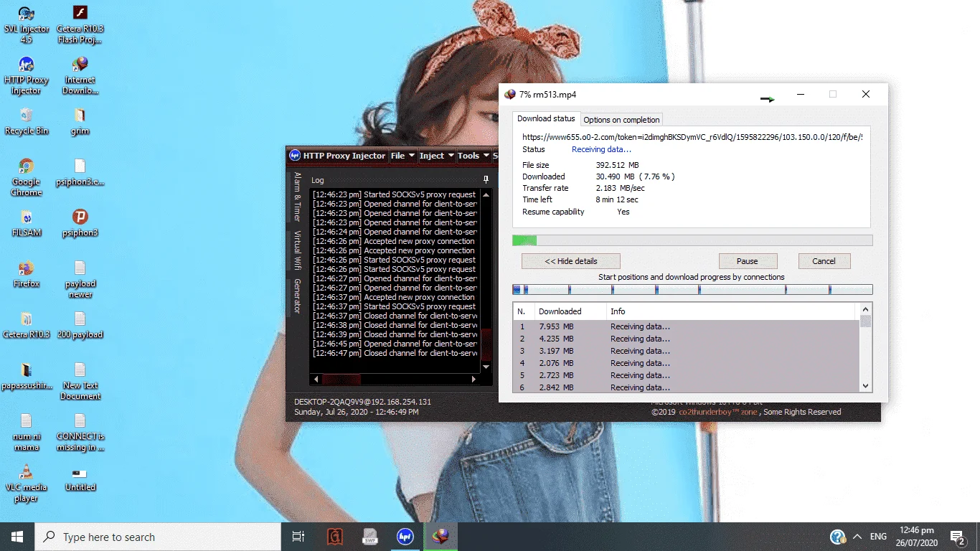Screen dimensions: 980x551
Task: Select the papassushir desktop icon
Action: coord(27,376)
